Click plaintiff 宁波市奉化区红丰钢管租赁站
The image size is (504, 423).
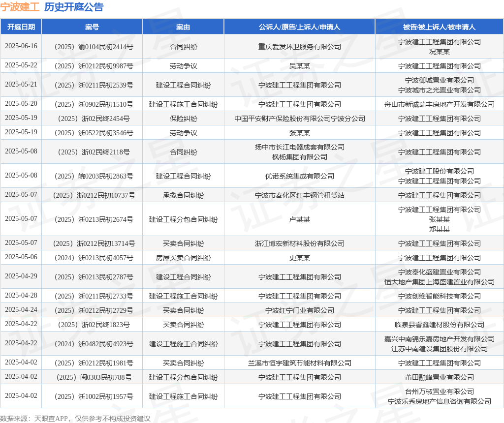300,196
